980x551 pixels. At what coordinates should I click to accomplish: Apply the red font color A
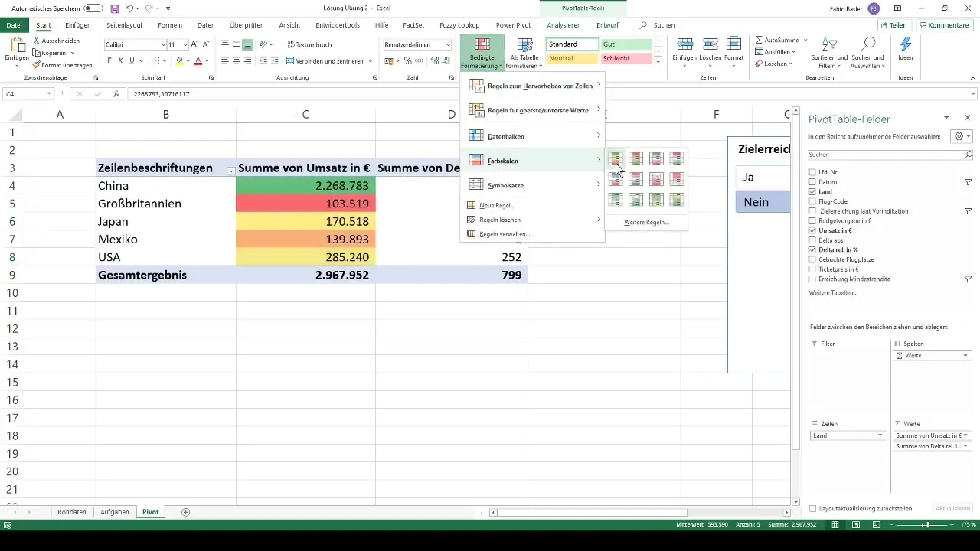coord(198,60)
